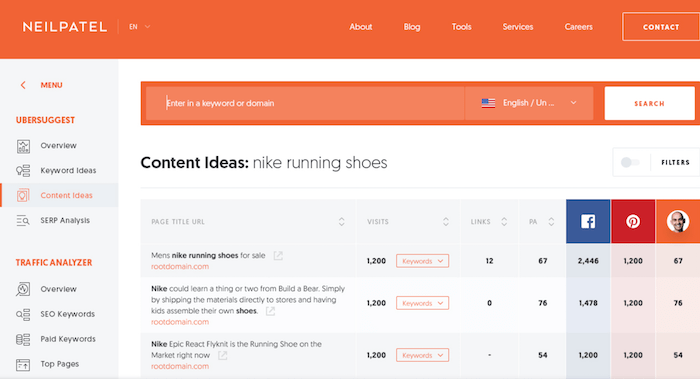Click the Contact button
This screenshot has width=700, height=379.
pos(661,27)
